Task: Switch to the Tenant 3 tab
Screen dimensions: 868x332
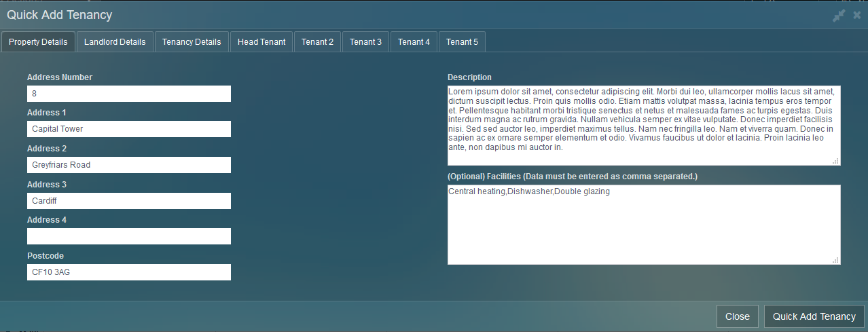Action: pyautogui.click(x=365, y=41)
